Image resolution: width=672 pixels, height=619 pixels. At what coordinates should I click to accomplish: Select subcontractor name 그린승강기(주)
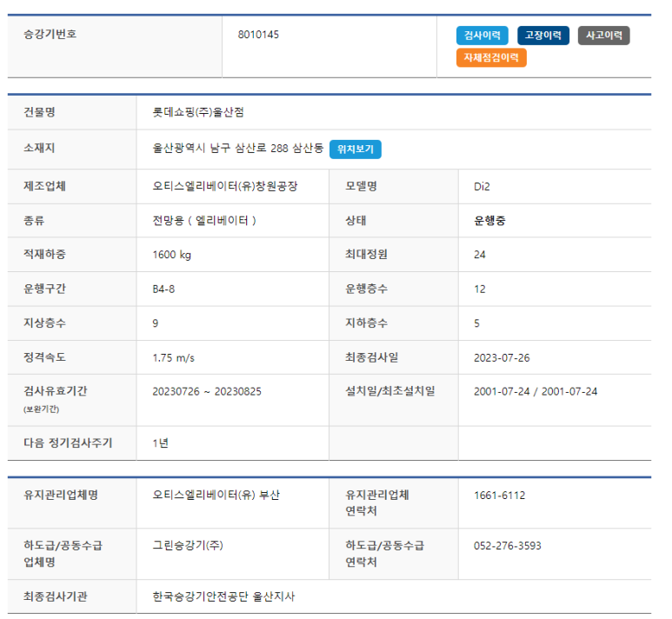click(x=188, y=545)
